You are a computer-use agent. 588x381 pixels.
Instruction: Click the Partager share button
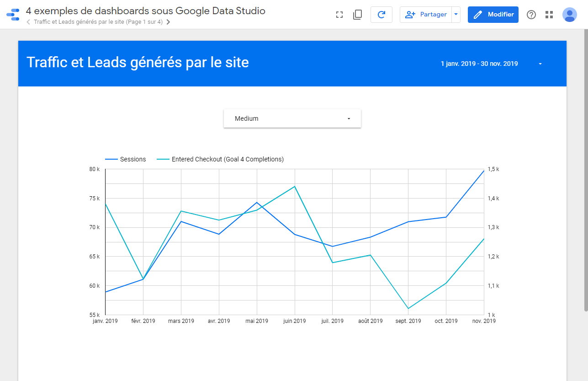pyautogui.click(x=426, y=15)
